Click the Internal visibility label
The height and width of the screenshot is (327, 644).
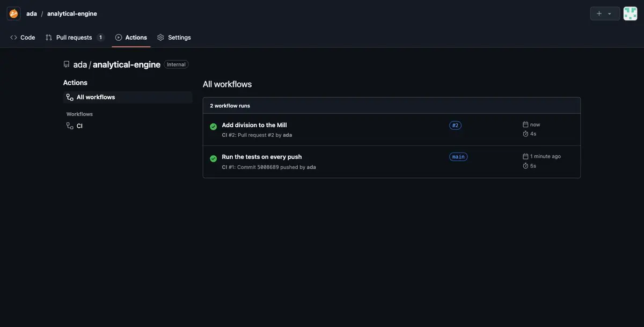[176, 64]
